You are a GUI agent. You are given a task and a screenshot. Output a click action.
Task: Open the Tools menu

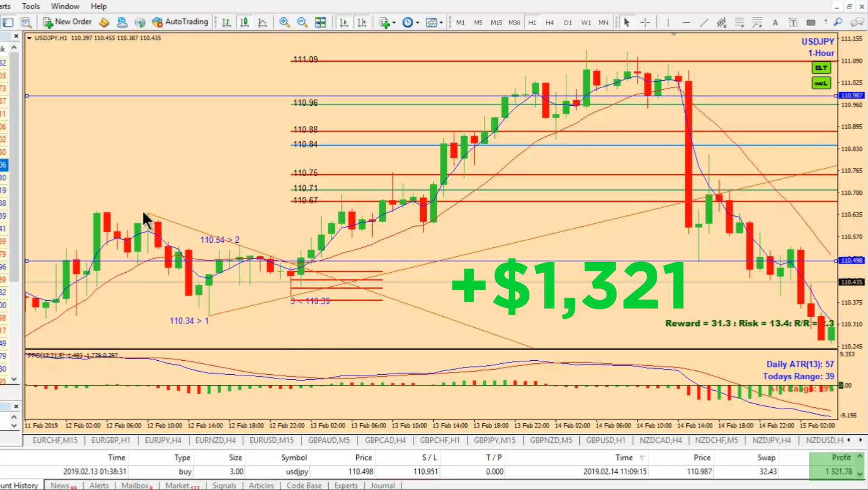coord(31,6)
